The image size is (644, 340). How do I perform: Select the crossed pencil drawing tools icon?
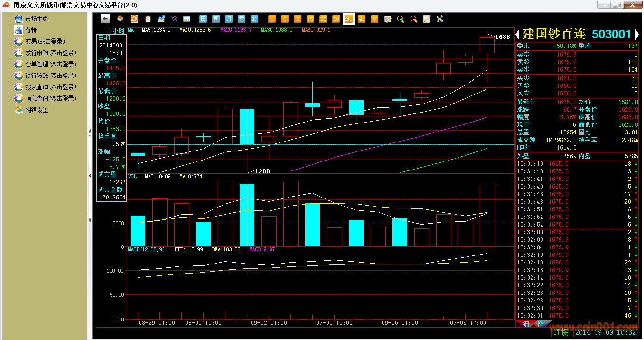pos(439,19)
